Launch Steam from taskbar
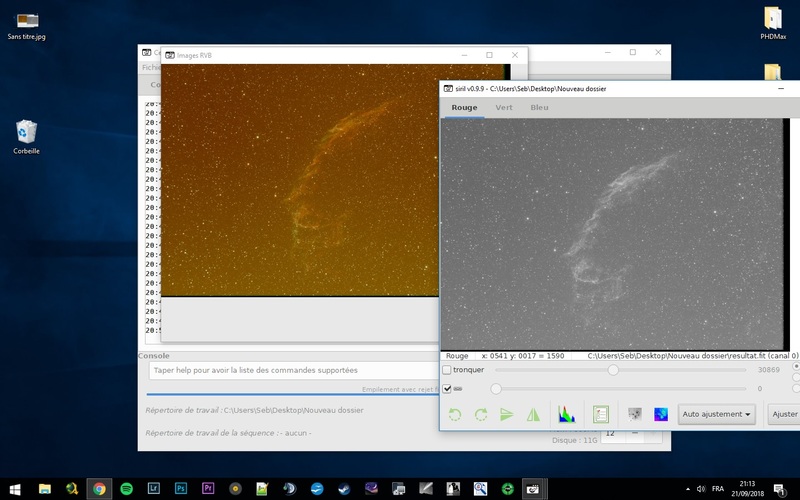 click(344, 489)
